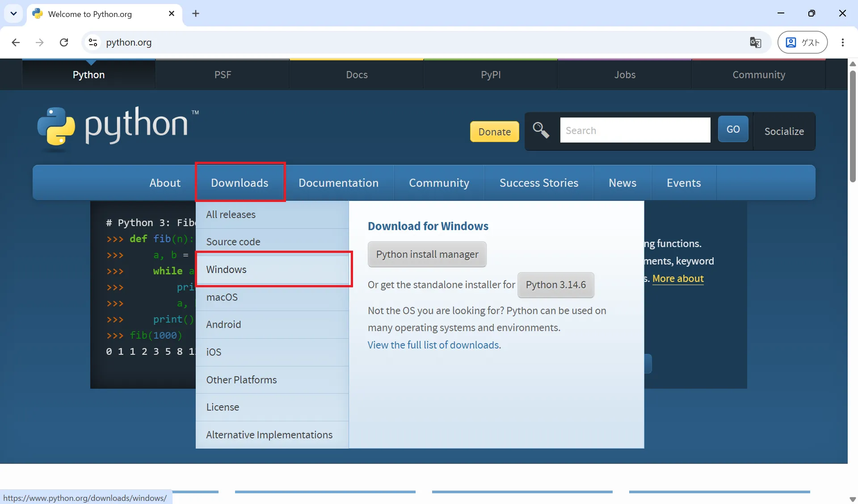The height and width of the screenshot is (504, 858).
Task: Open the Events navigation menu
Action: [x=684, y=183]
